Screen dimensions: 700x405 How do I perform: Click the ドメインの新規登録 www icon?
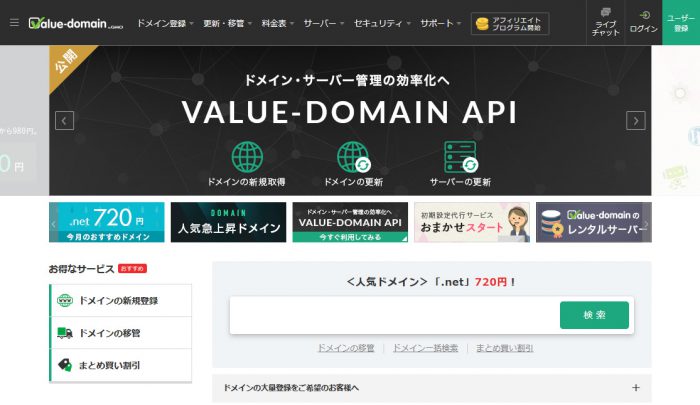click(65, 301)
